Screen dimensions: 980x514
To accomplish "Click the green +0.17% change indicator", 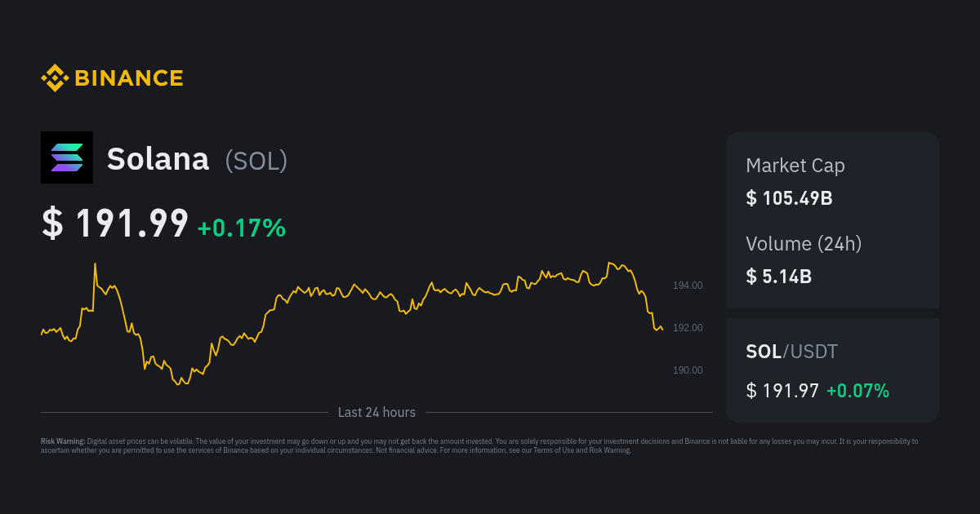I will [242, 228].
